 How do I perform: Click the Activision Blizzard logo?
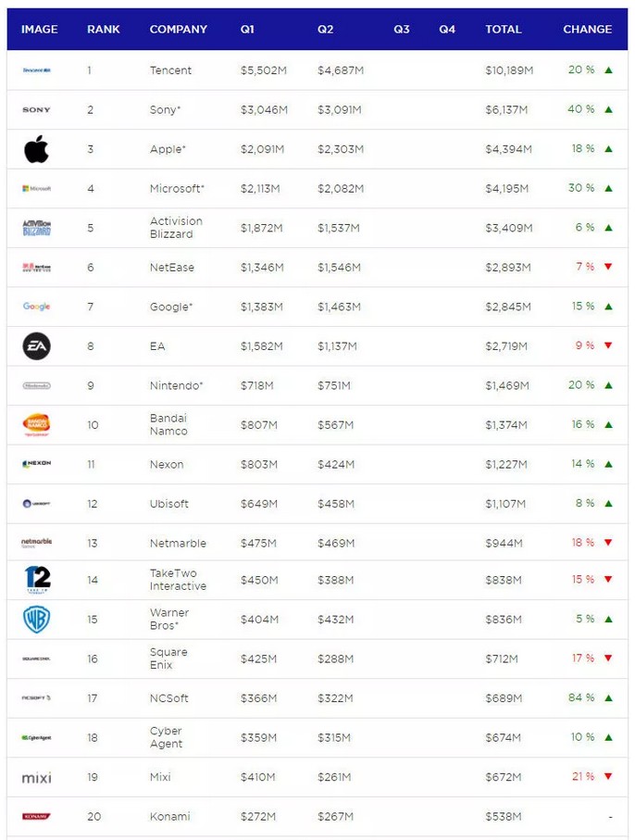coord(36,228)
